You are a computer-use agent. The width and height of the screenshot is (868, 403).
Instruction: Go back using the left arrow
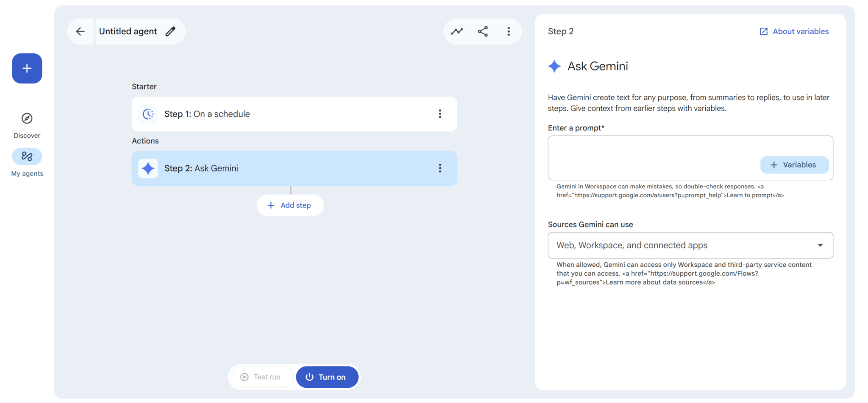[x=80, y=31]
